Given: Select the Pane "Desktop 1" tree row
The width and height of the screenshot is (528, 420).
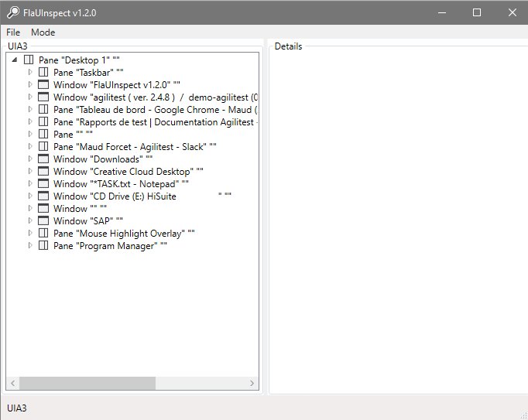Looking at the screenshot, I should [x=79, y=60].
